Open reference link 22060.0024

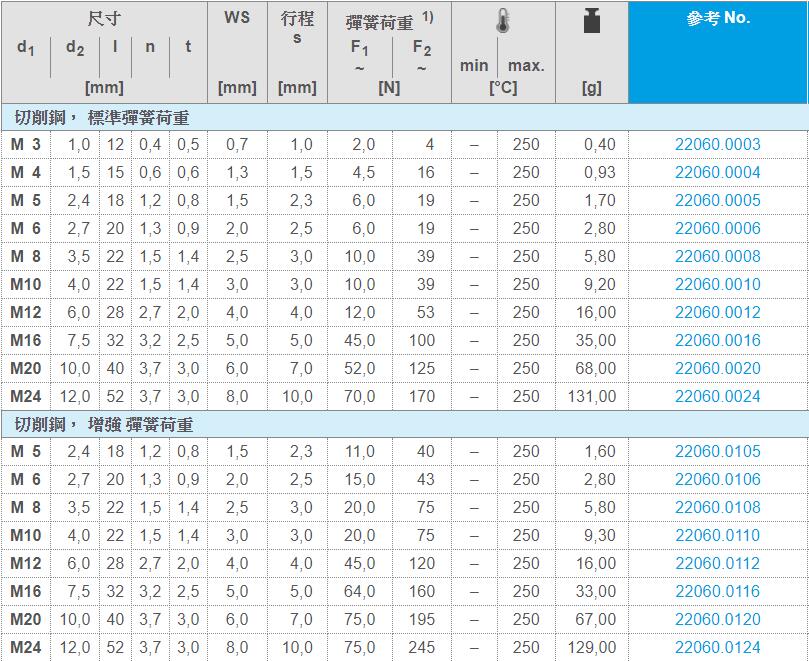click(717, 396)
